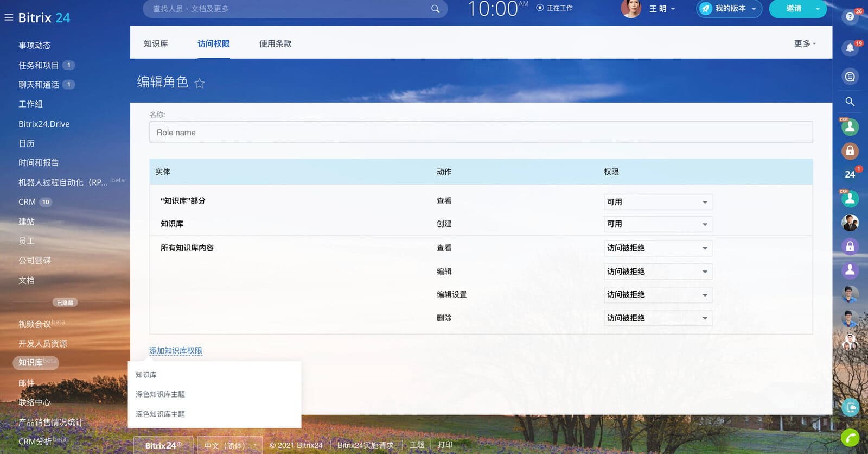Open the arrow next to 邀请 button

tap(818, 9)
